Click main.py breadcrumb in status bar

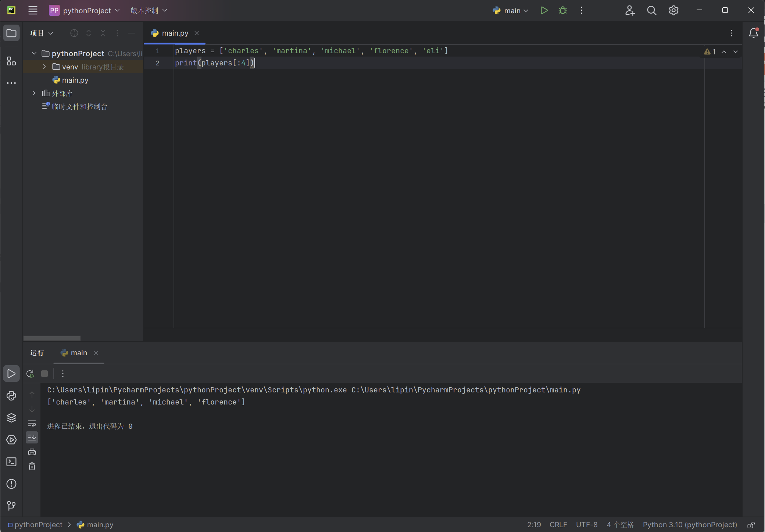(95, 525)
